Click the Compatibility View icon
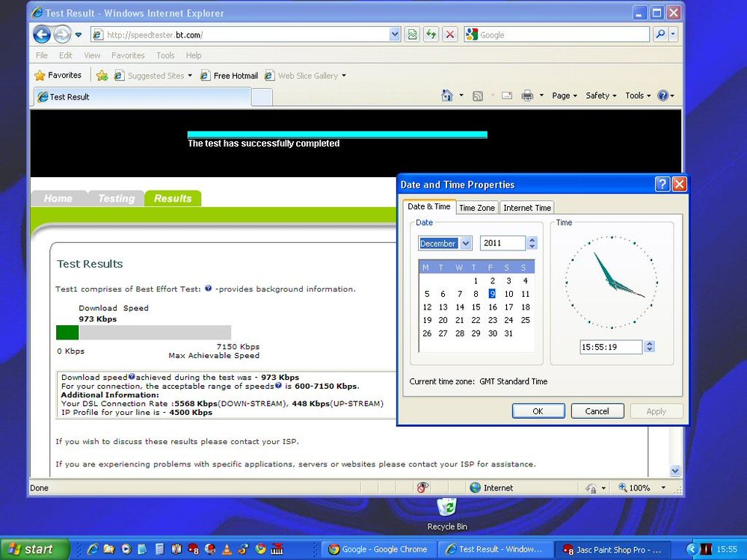 (412, 34)
